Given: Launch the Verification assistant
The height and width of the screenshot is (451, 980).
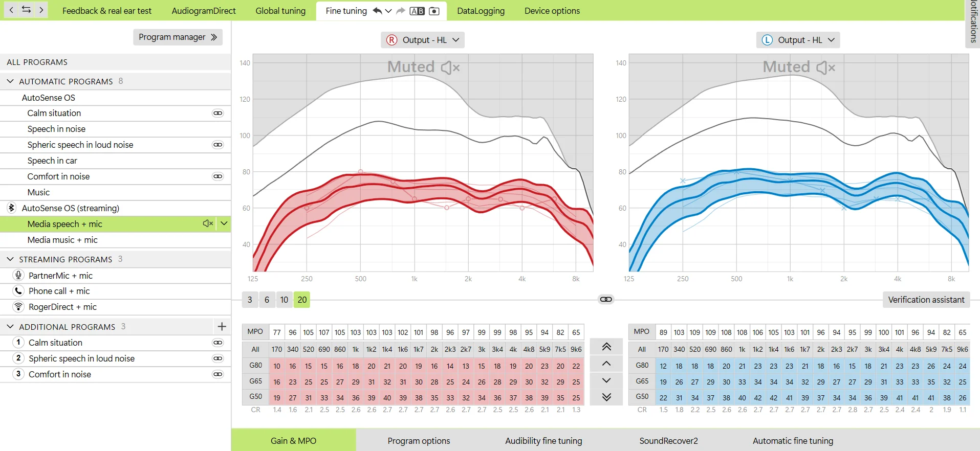Looking at the screenshot, I should (926, 300).
